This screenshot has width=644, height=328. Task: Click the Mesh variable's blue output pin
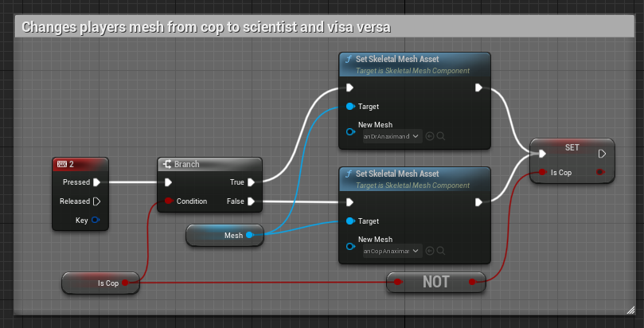pyautogui.click(x=250, y=235)
